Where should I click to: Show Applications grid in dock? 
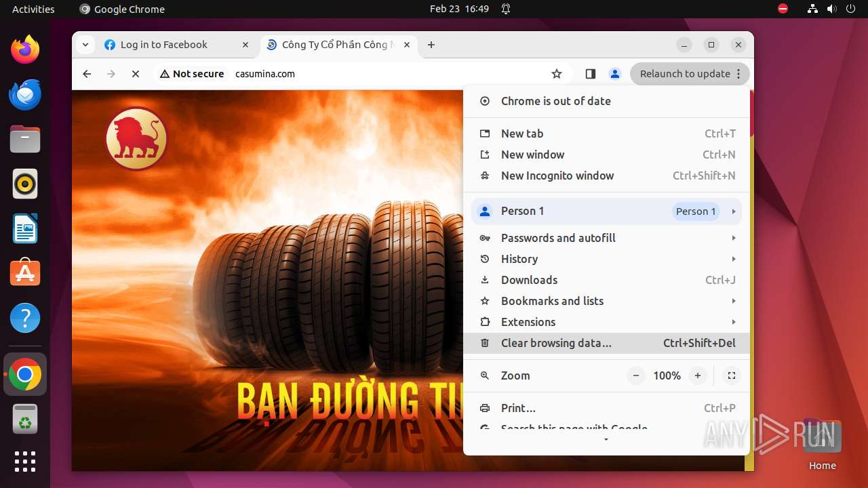click(25, 462)
